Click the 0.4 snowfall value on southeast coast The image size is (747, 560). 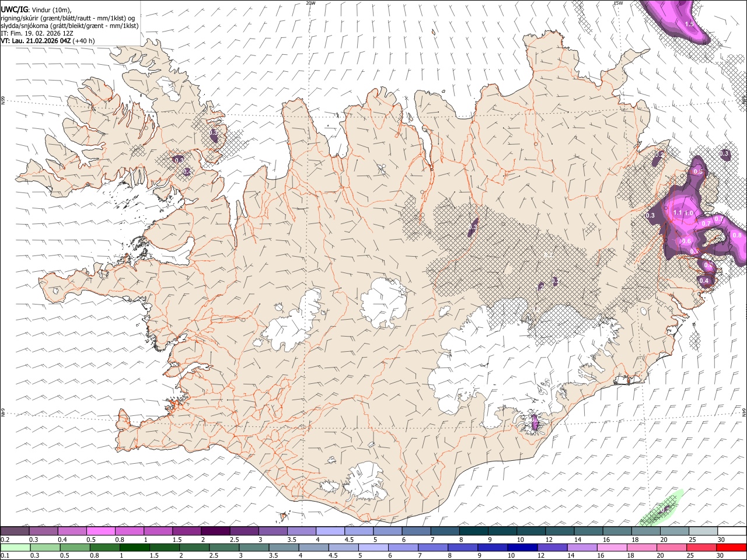(704, 281)
